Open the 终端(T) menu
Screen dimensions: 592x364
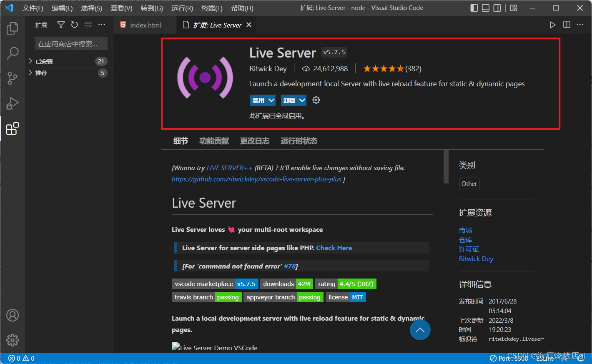(x=212, y=8)
